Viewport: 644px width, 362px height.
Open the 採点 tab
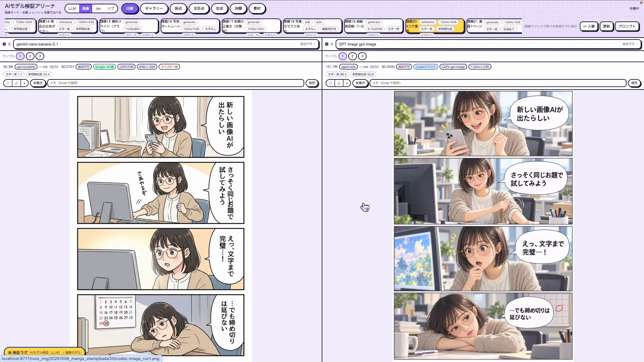178,8
